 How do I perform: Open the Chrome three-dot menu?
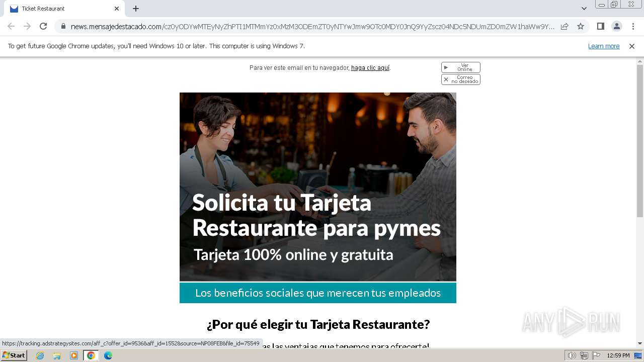tap(633, 26)
